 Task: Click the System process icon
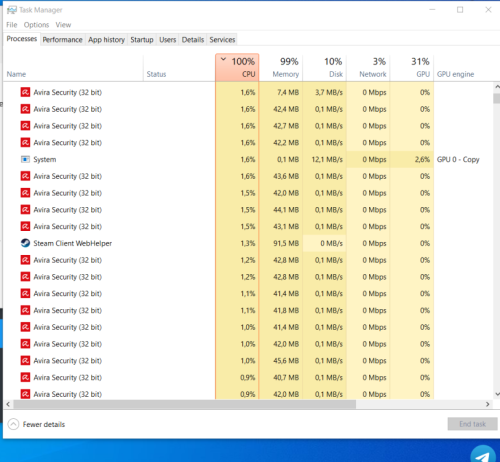pos(25,159)
